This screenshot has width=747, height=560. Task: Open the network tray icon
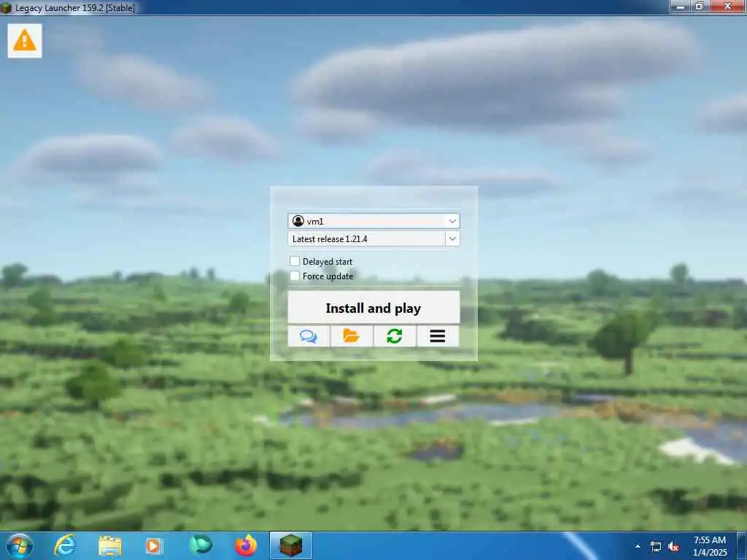656,547
